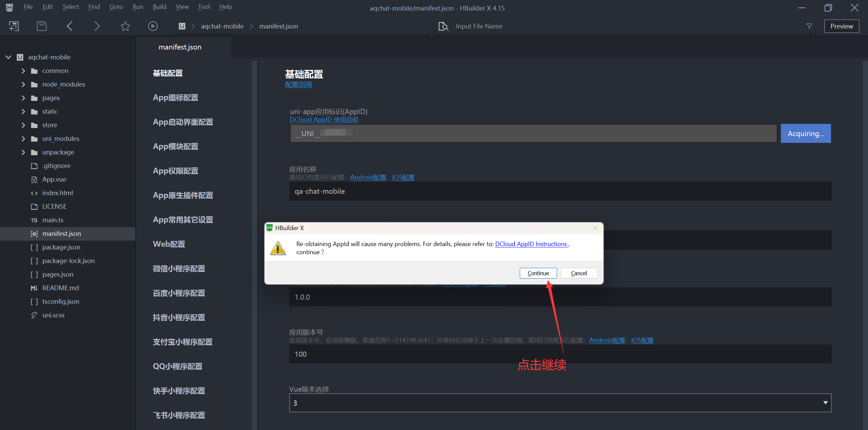Select App模块配置 in the config sidebar
868x430 pixels.
pyautogui.click(x=176, y=147)
